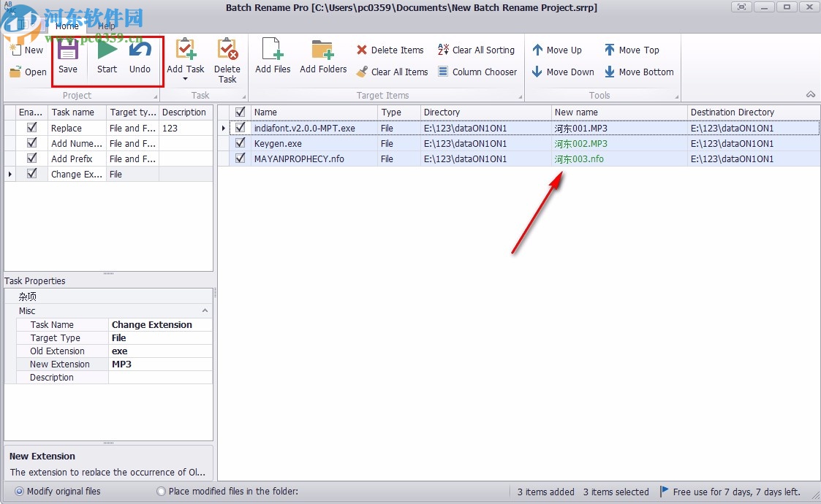
Task: Select the 'Place modified files in the folder' option
Action: (162, 492)
